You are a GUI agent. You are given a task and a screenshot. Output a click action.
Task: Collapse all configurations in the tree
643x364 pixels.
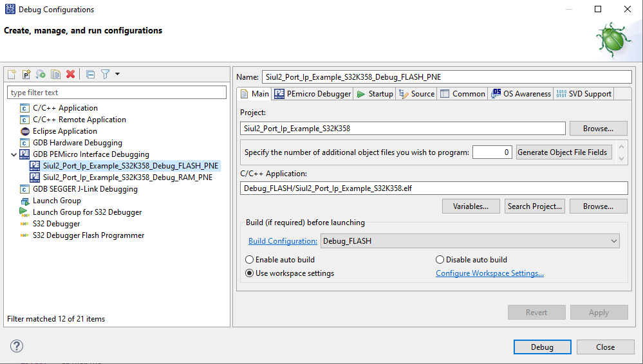click(x=90, y=75)
